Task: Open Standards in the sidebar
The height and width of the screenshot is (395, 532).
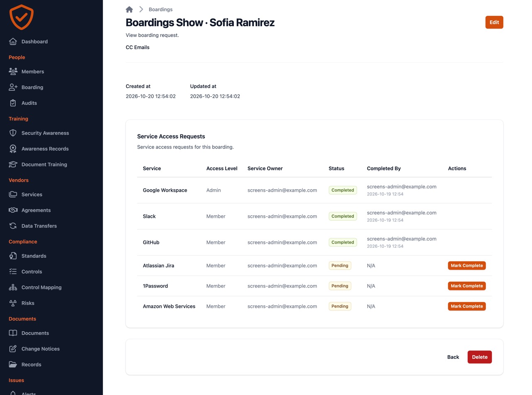Action: coord(34,256)
